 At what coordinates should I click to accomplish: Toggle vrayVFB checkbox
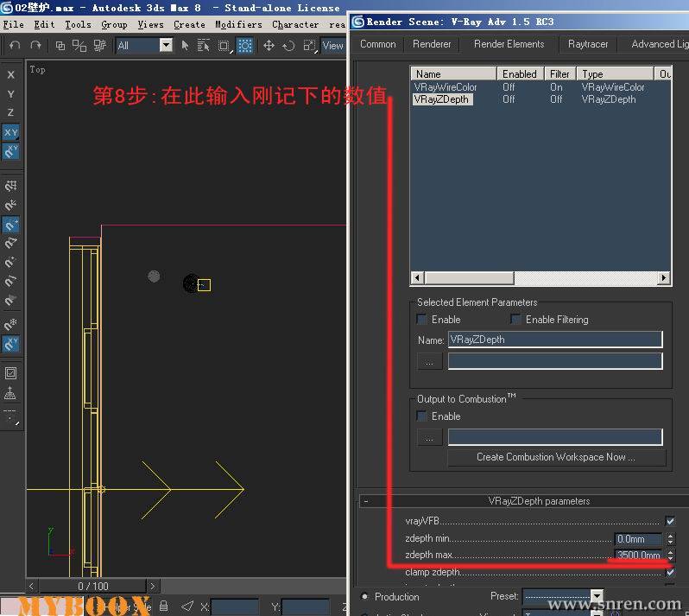[x=670, y=521]
